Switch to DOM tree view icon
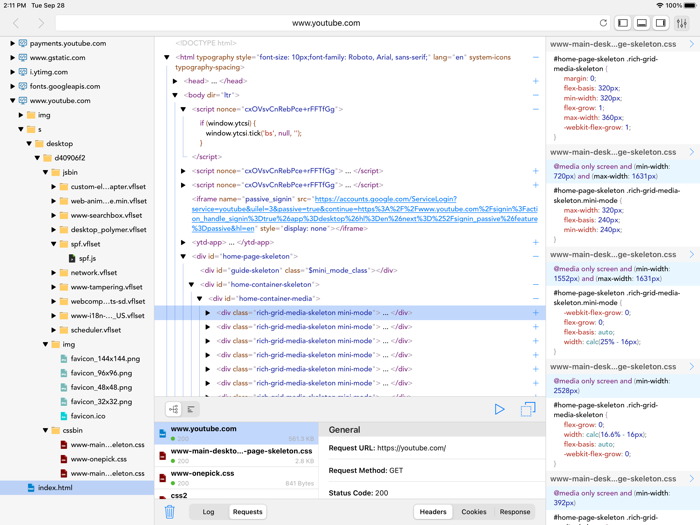The height and width of the screenshot is (525, 700). tap(173, 409)
